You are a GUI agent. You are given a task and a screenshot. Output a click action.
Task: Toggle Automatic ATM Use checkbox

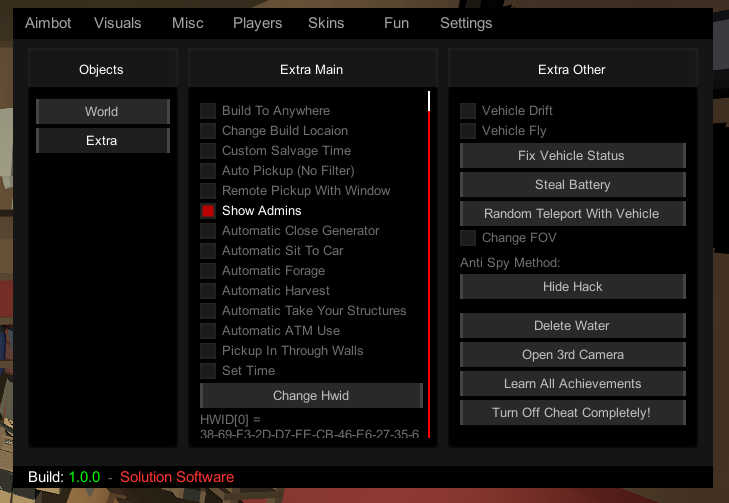point(208,331)
